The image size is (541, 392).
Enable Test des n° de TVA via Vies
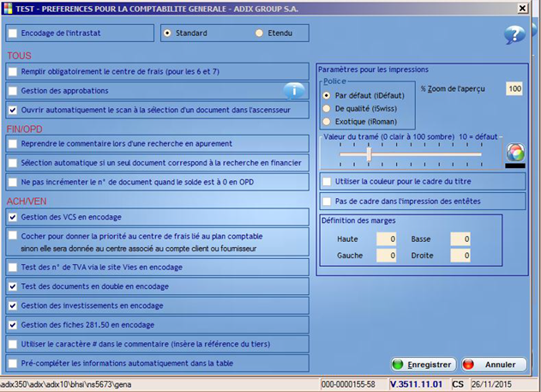[13, 267]
